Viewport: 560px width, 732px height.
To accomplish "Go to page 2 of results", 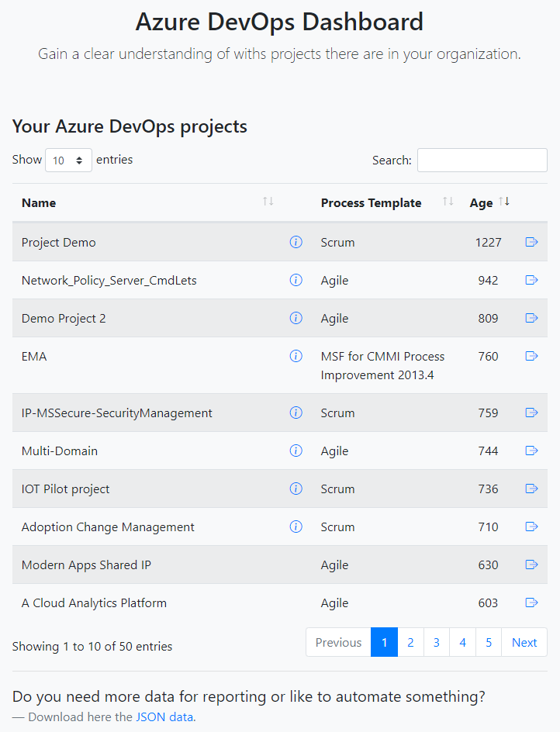I will [x=410, y=642].
